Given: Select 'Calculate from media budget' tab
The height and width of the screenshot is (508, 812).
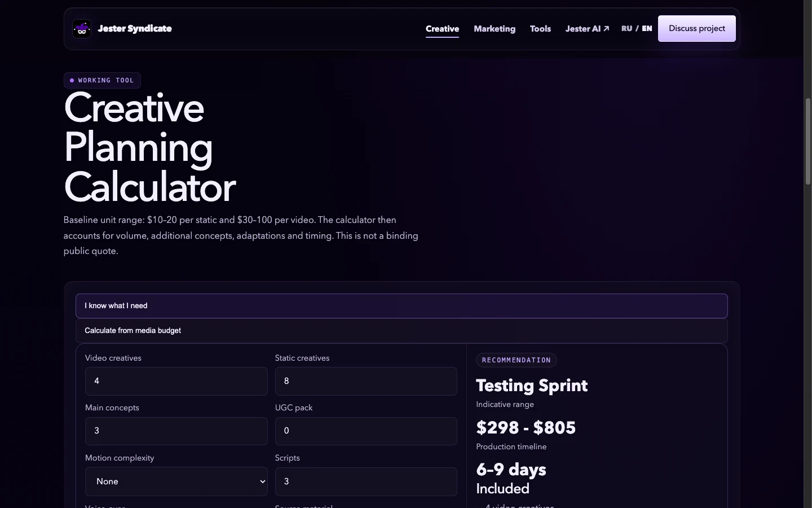Looking at the screenshot, I should tap(401, 331).
